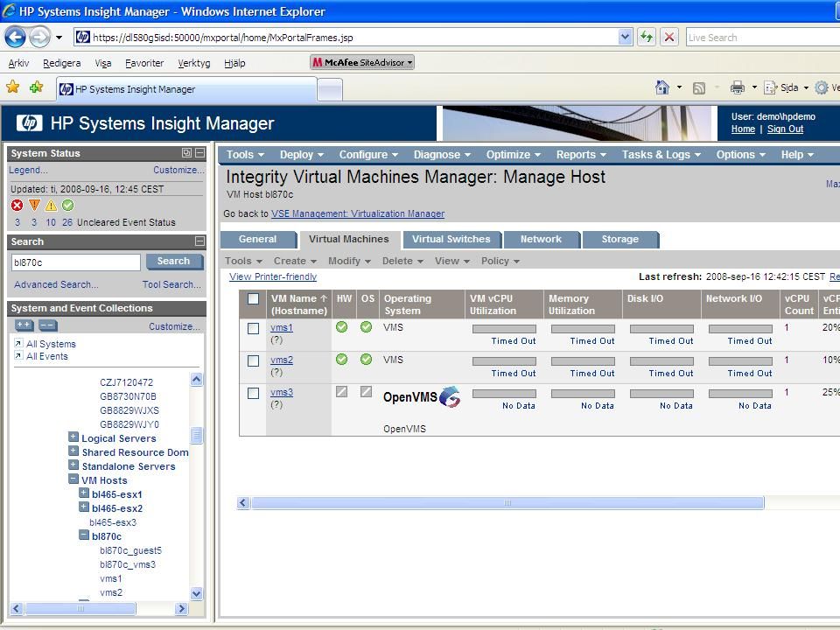The width and height of the screenshot is (840, 630).
Task: Sort by the VM Name column header
Action: tap(299, 304)
